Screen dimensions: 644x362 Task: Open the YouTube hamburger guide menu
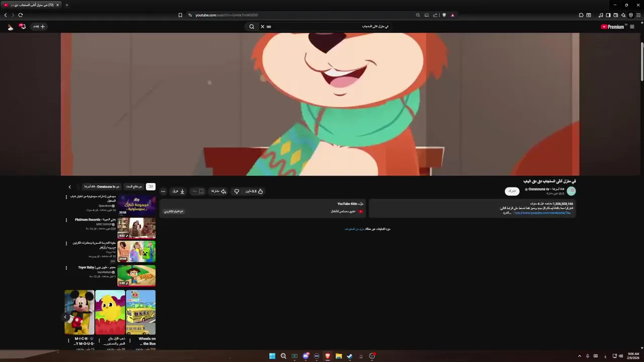[632, 27]
